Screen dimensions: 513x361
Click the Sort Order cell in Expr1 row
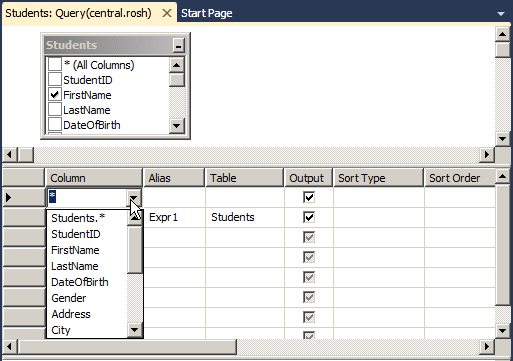[x=460, y=217]
